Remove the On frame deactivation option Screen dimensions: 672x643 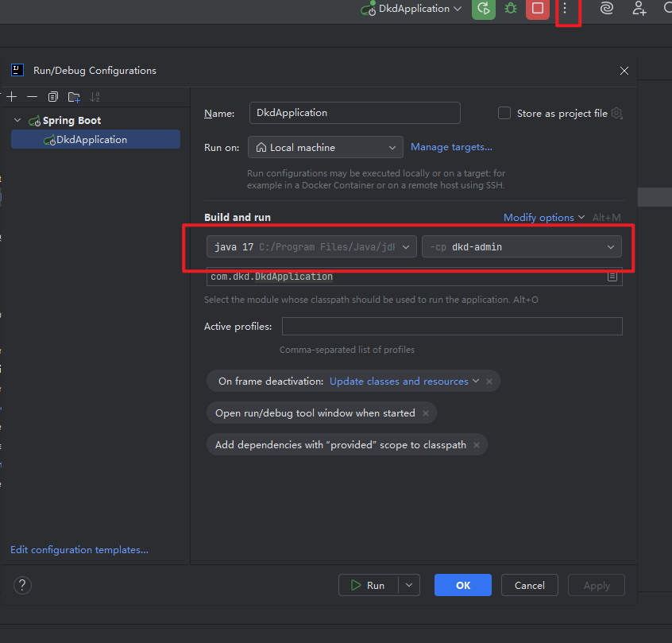click(x=489, y=382)
